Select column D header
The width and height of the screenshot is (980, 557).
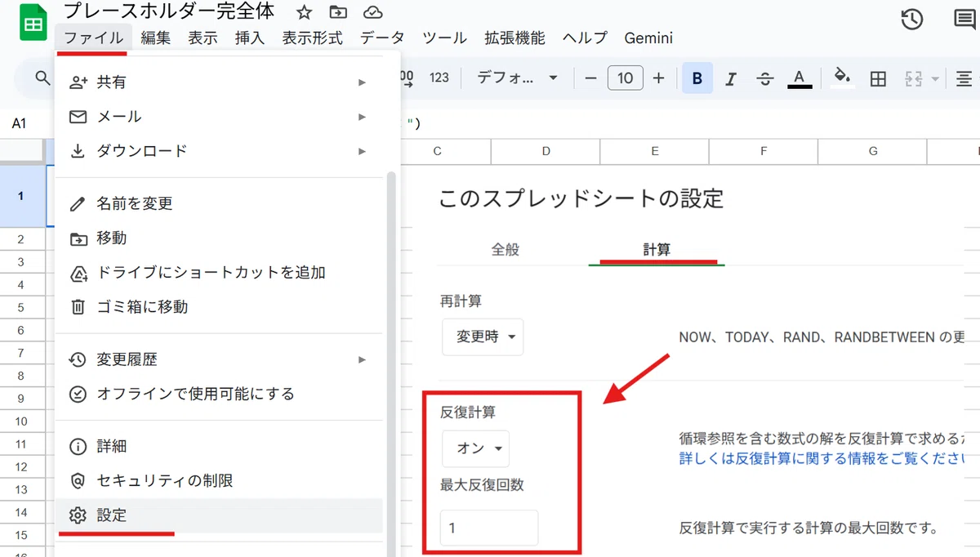point(546,151)
